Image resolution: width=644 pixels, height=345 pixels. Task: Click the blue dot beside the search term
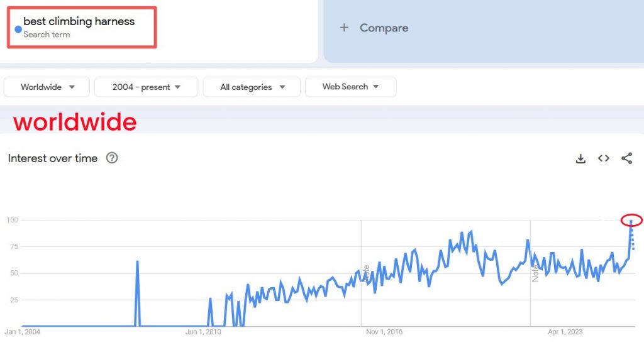[x=18, y=28]
